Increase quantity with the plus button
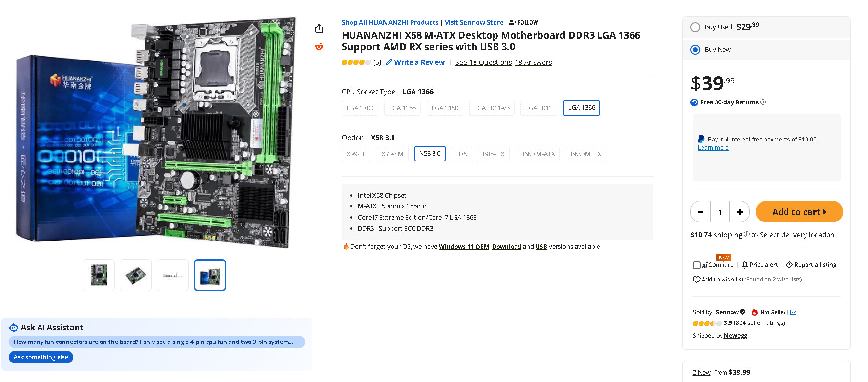 pyautogui.click(x=740, y=212)
